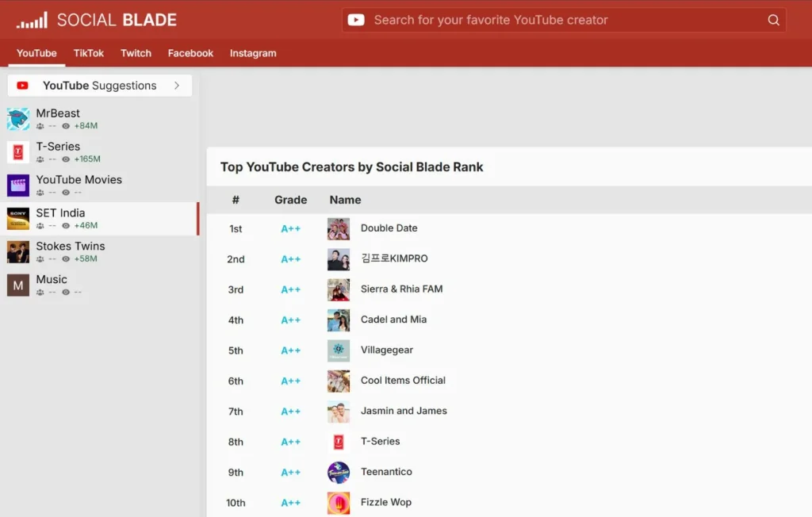Select YouTube Movies name in suggestions

click(x=79, y=180)
